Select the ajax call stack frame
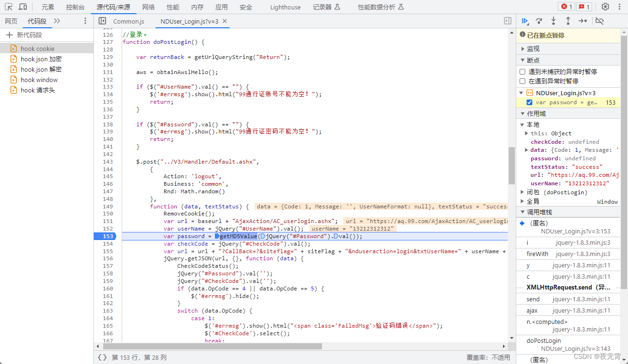Viewport: 628px width, 364px height. coord(568,310)
